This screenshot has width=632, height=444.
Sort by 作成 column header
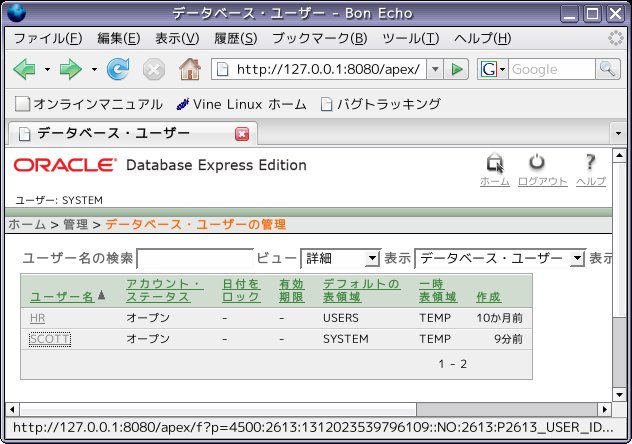pos(488,297)
